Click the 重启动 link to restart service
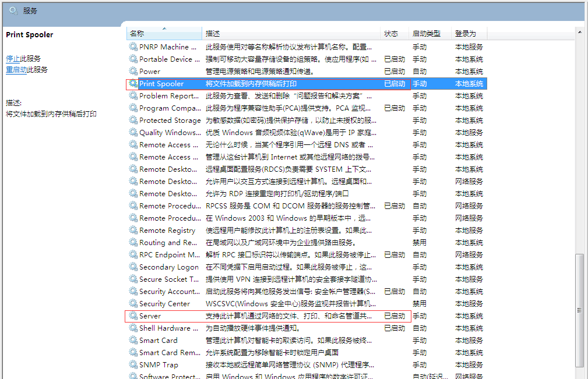The height and width of the screenshot is (379, 588). click(16, 70)
